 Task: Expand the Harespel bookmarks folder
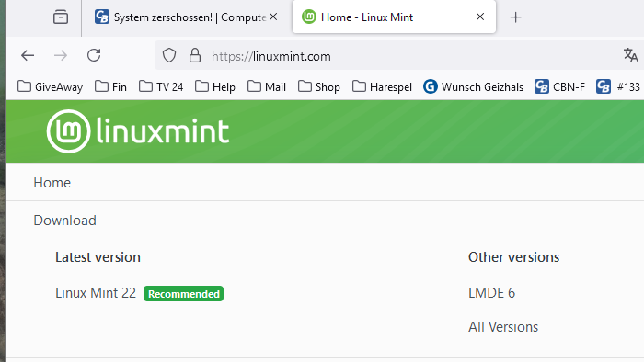(382, 87)
